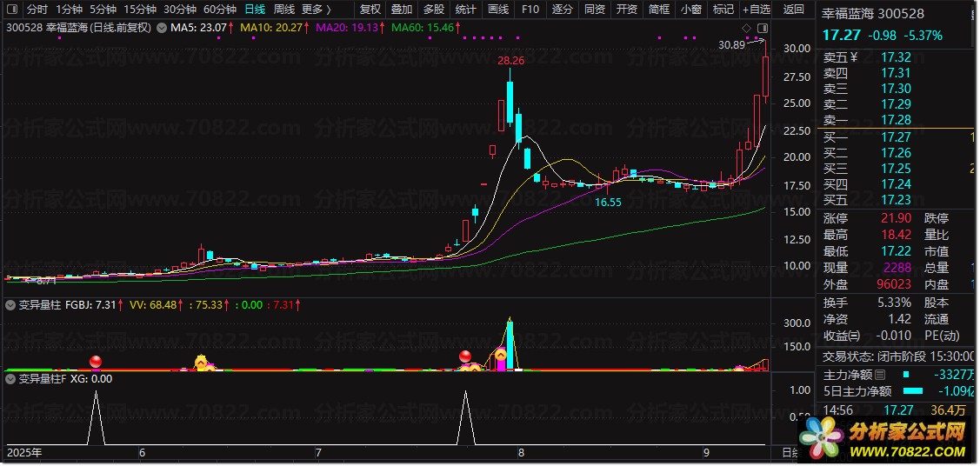This screenshot has height=466, width=980.
Task: Click the 最高 value 18.42
Action: coord(896,235)
